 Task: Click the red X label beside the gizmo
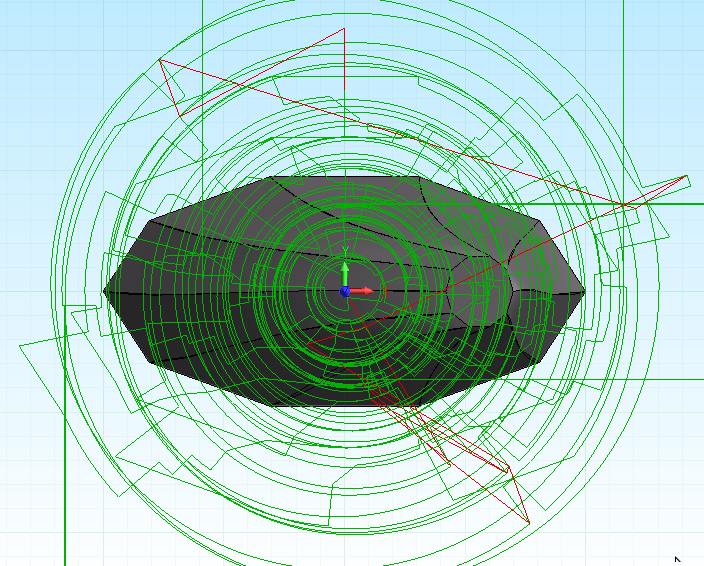pyautogui.click(x=384, y=290)
